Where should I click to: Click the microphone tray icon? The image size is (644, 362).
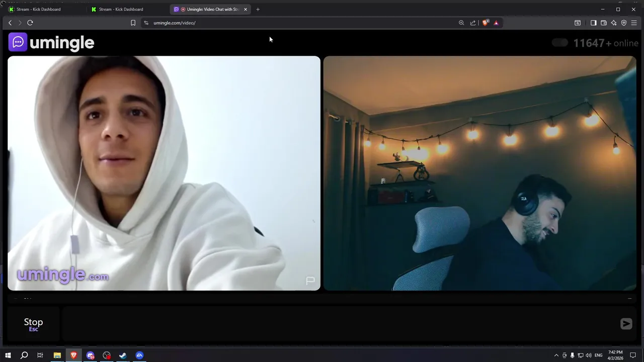(572, 355)
